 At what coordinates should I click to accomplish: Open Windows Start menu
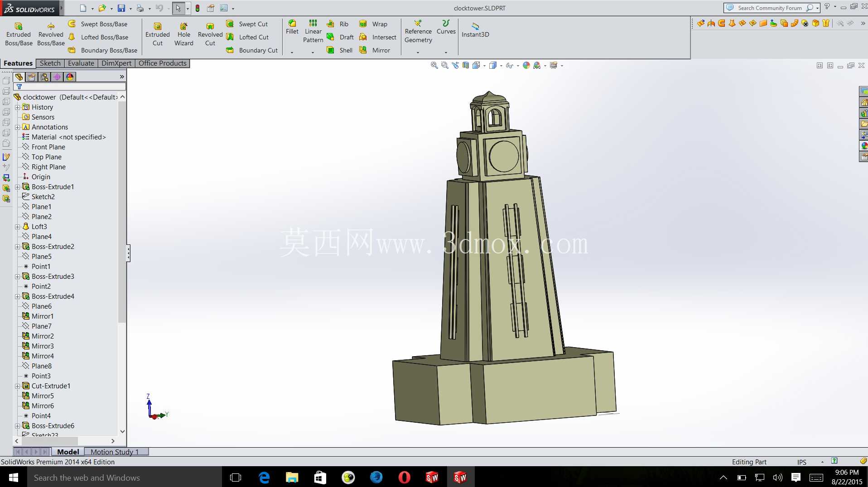click(13, 477)
